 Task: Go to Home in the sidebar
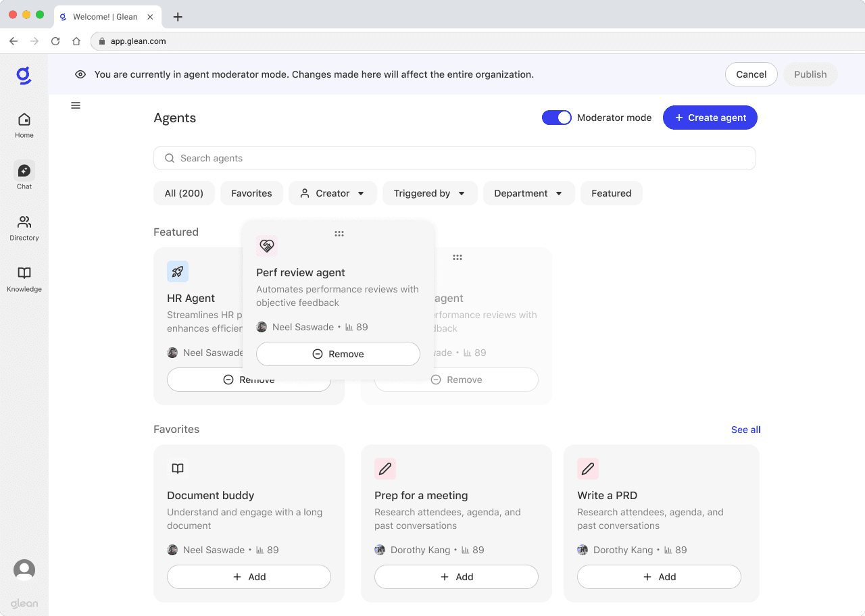pos(24,126)
